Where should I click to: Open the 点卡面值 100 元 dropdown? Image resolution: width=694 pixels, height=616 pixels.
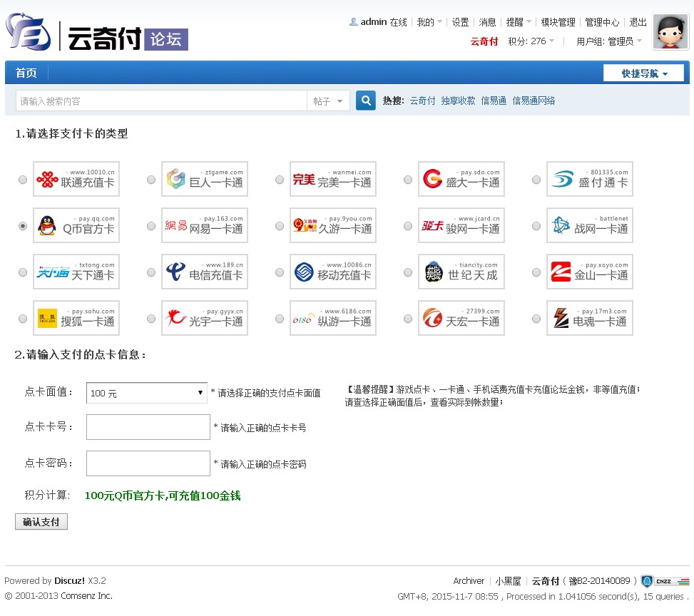[x=147, y=393]
